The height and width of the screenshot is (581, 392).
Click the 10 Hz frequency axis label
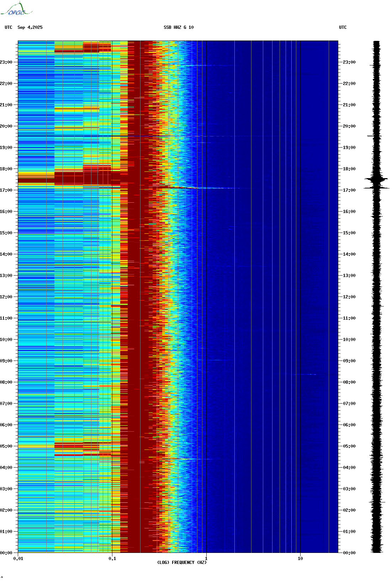click(x=300, y=559)
